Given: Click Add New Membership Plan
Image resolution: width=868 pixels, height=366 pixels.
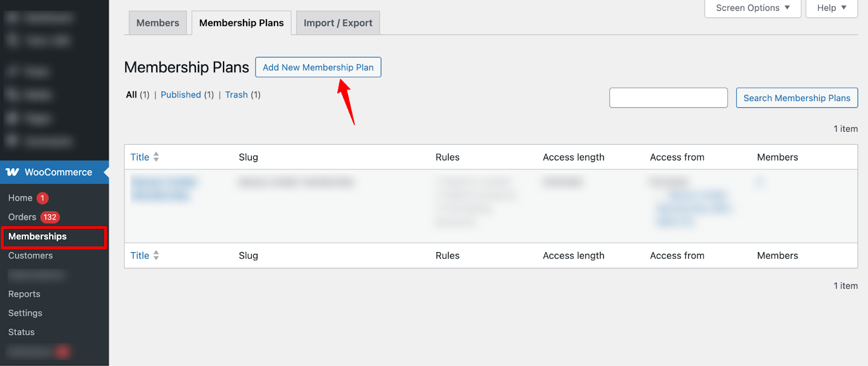Looking at the screenshot, I should tap(318, 67).
